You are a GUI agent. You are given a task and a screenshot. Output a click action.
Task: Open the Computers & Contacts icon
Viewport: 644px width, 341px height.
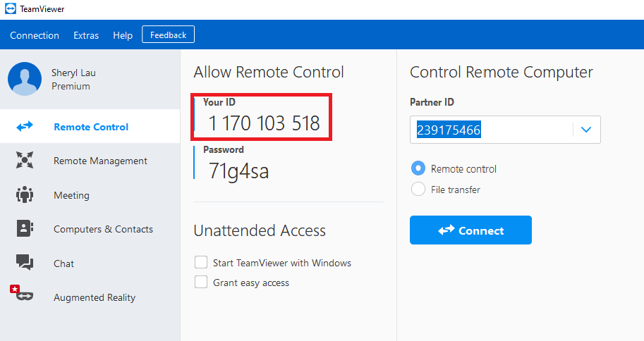pyautogui.click(x=25, y=228)
